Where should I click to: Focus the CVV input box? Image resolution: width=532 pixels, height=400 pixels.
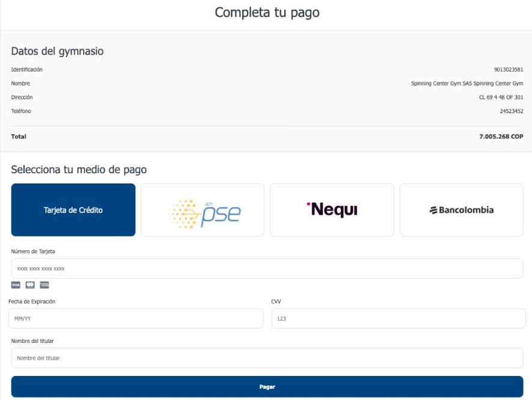pos(397,318)
